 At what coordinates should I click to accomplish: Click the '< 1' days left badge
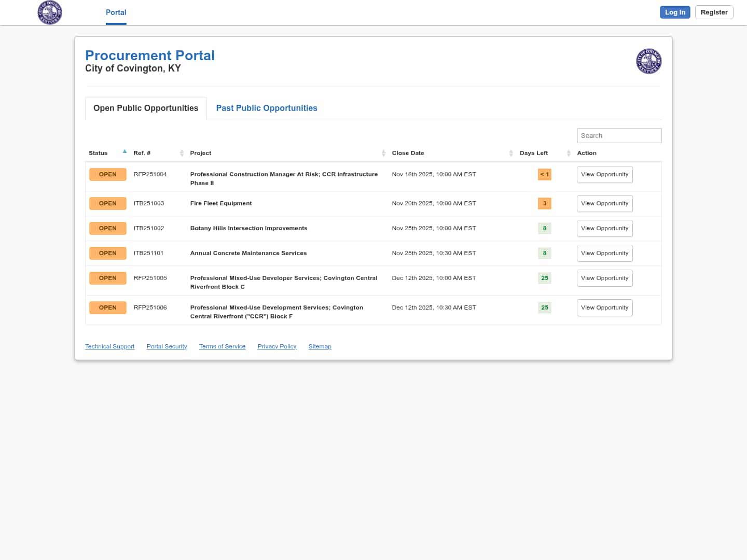point(544,174)
